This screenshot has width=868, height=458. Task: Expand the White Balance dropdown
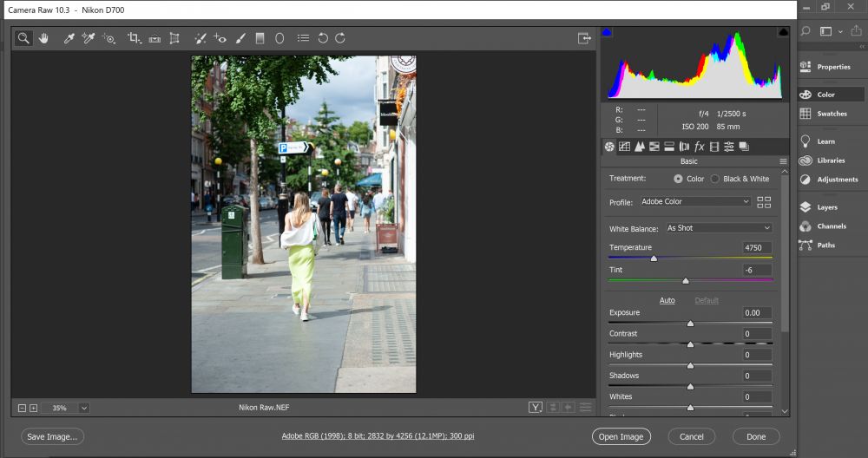click(x=718, y=228)
